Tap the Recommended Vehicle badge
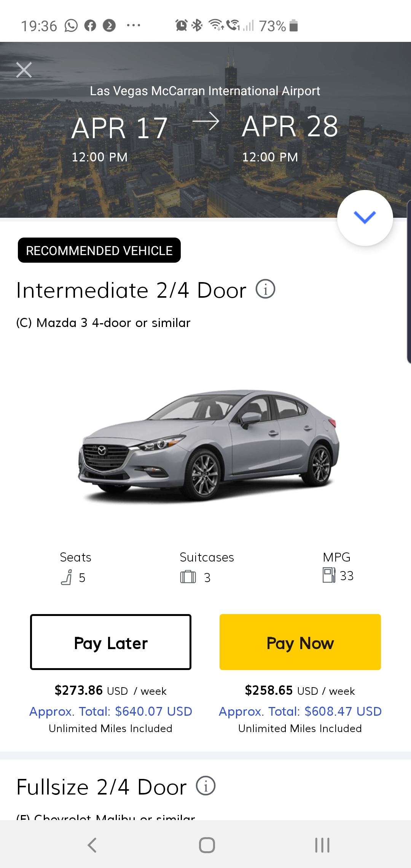The width and height of the screenshot is (411, 868). [99, 250]
